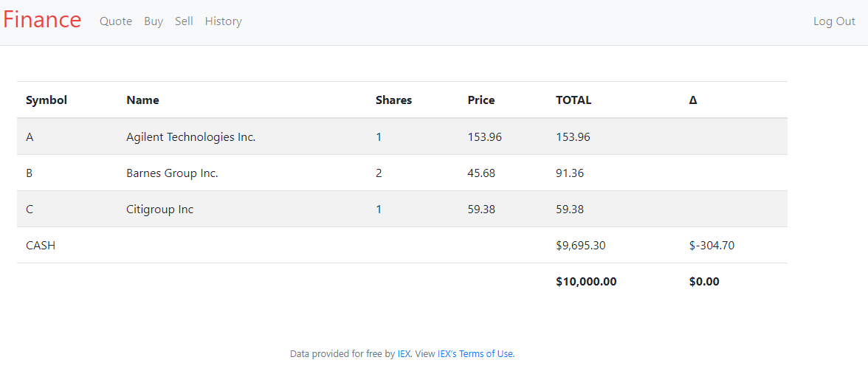Click the $10,000.00 grand total

(586, 282)
